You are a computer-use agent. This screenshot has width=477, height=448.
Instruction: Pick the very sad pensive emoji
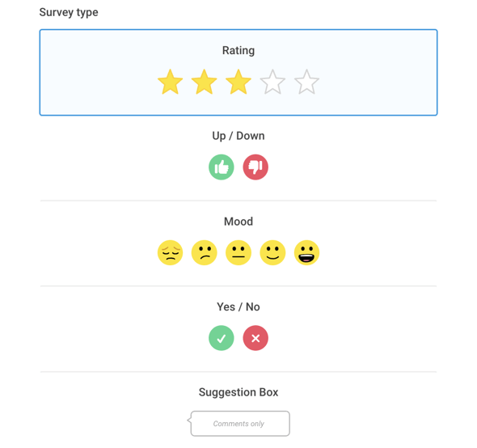(x=170, y=252)
